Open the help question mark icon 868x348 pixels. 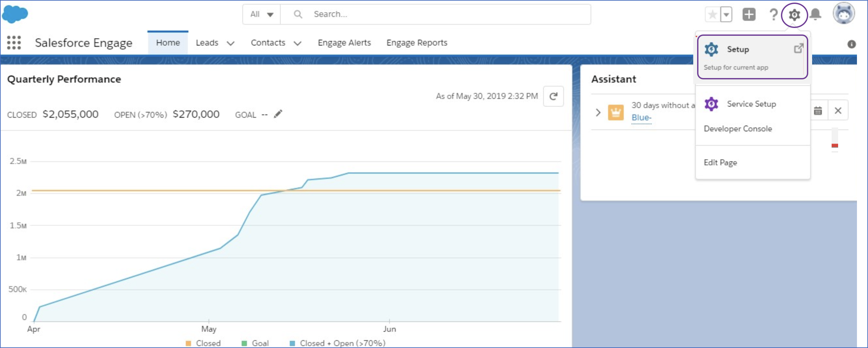point(773,15)
